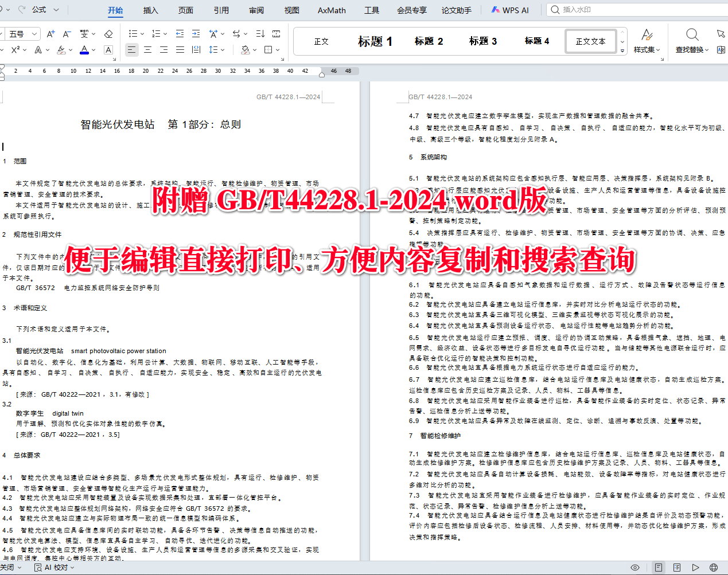Clear formatting with the eraser icon
Screen dimensions: 728x575
point(108,34)
